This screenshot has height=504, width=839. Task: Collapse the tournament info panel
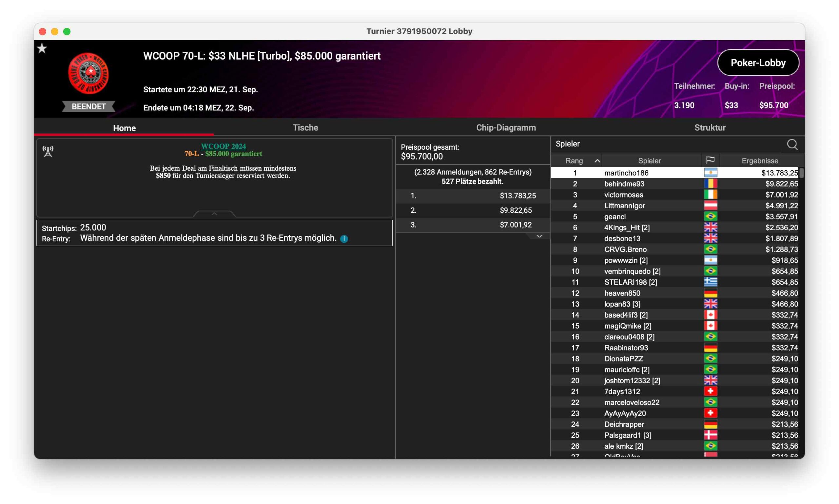pyautogui.click(x=214, y=214)
